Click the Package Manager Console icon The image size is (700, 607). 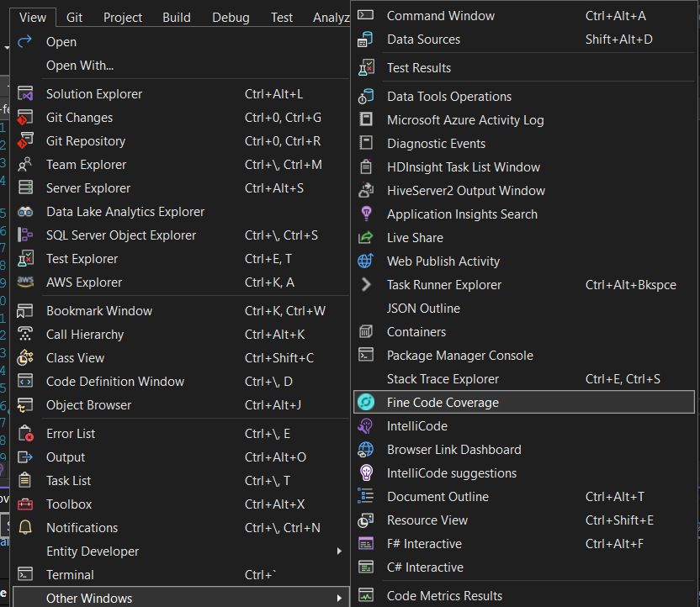366,355
